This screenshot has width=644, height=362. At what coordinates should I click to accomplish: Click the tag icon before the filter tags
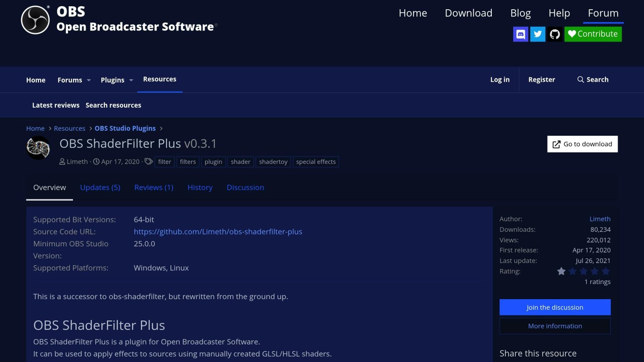pyautogui.click(x=149, y=161)
